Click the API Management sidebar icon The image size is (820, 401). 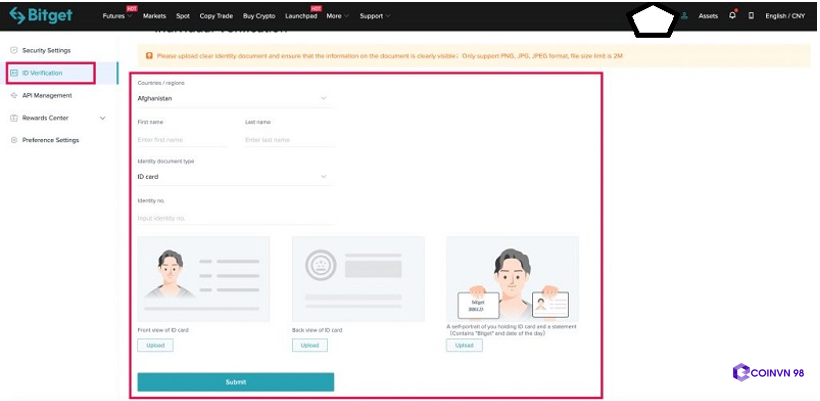13,95
